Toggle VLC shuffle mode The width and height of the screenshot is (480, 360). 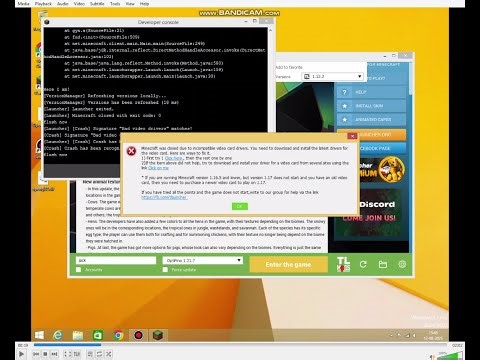(x=108, y=354)
